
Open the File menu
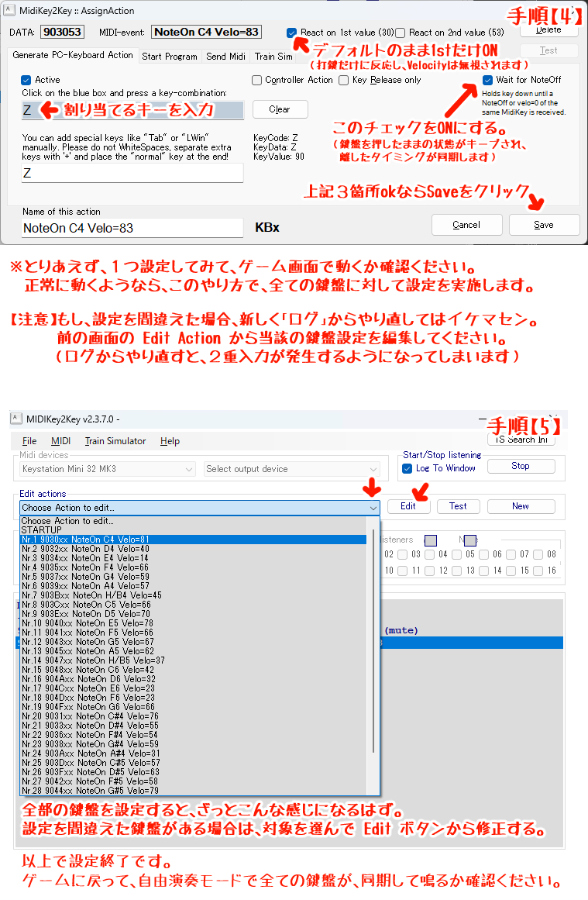click(x=29, y=441)
